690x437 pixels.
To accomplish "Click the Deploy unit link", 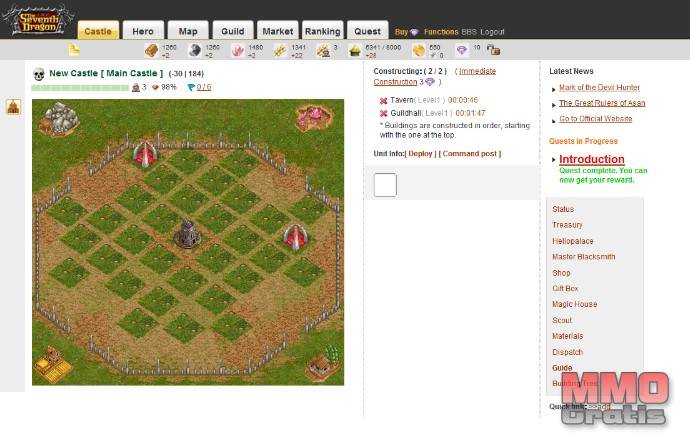I will click(420, 154).
